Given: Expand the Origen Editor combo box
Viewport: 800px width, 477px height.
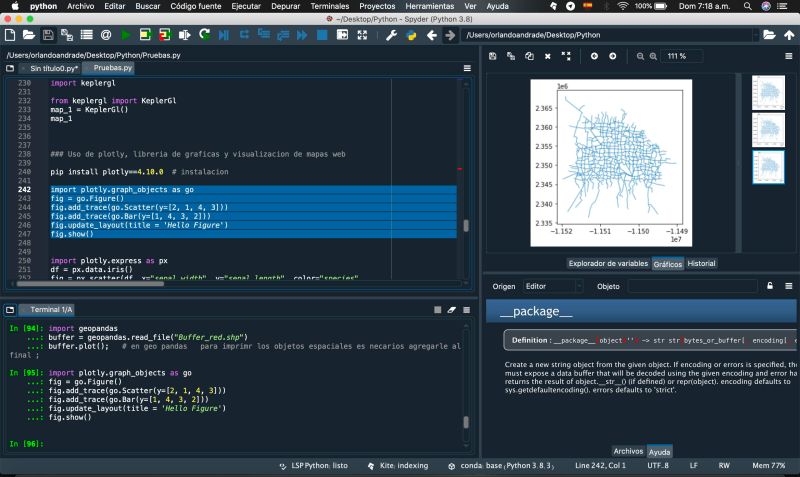Looking at the screenshot, I should [x=553, y=286].
